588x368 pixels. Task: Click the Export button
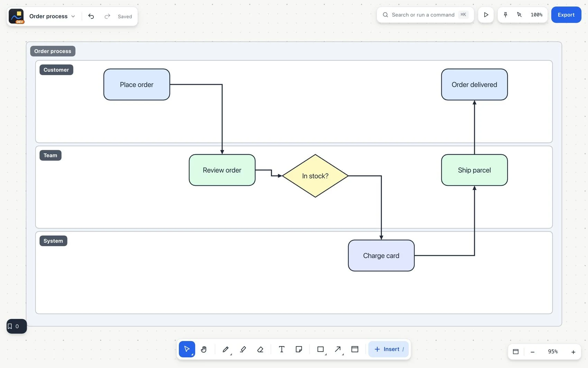pos(566,15)
